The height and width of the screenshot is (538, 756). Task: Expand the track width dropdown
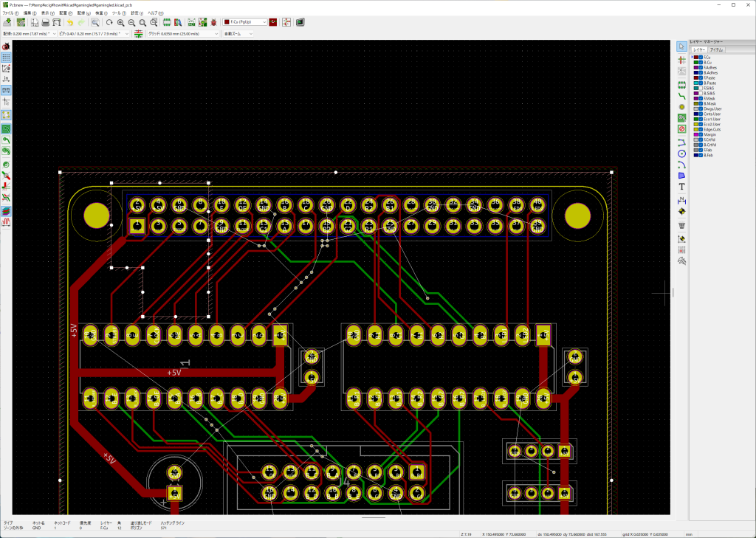point(28,34)
